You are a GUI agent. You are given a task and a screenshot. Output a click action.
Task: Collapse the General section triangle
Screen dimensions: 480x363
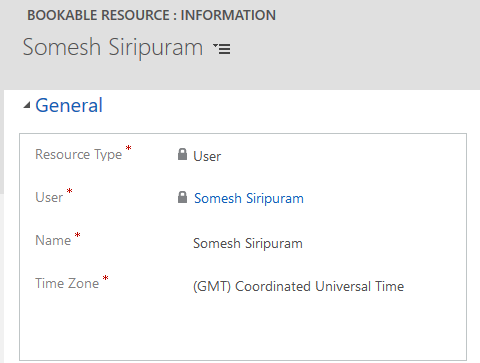coord(27,106)
